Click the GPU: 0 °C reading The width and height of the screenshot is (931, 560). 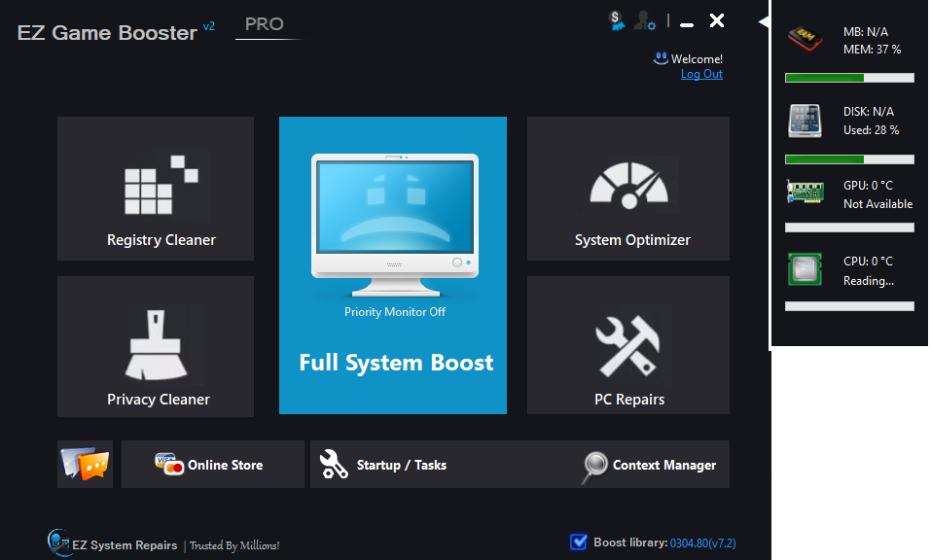868,186
